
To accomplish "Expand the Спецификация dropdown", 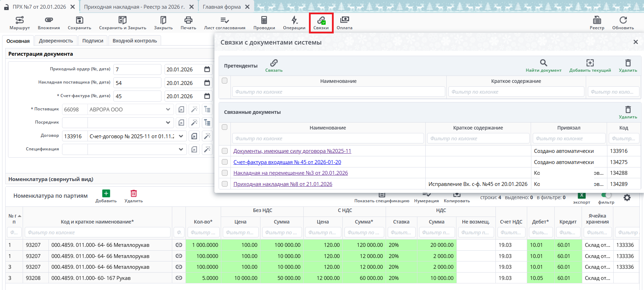I will point(181,149).
